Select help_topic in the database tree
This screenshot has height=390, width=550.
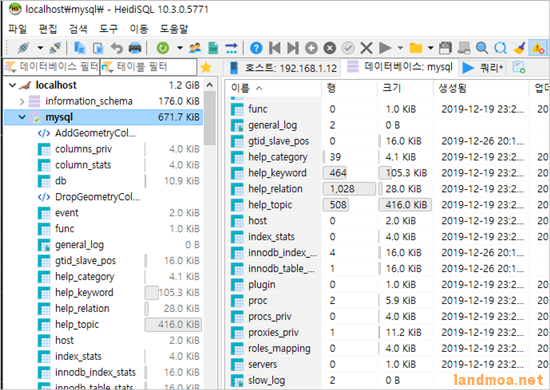pyautogui.click(x=77, y=324)
